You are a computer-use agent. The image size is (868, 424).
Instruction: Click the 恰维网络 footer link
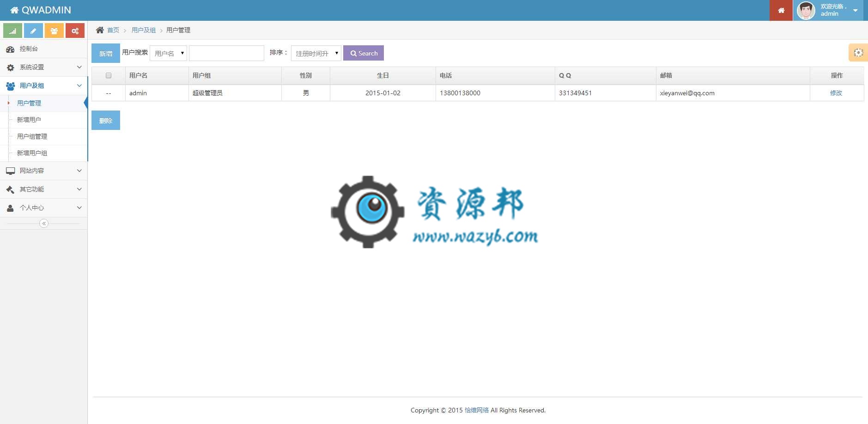point(477,410)
